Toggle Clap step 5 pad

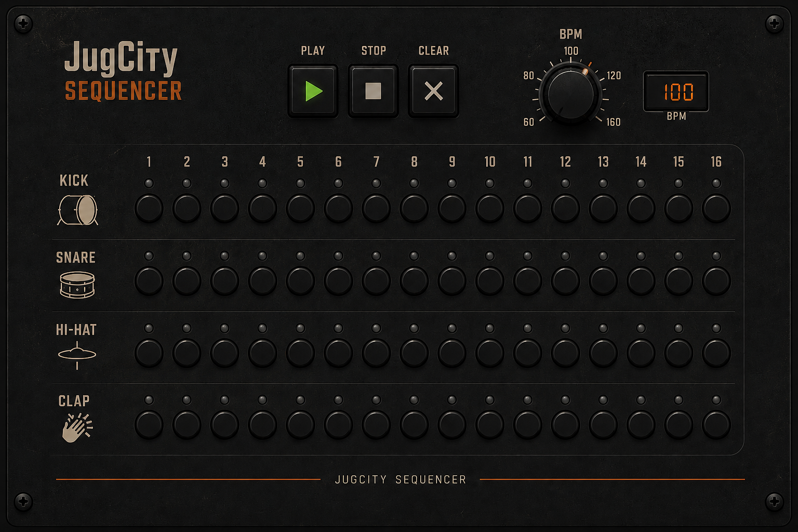pyautogui.click(x=300, y=424)
